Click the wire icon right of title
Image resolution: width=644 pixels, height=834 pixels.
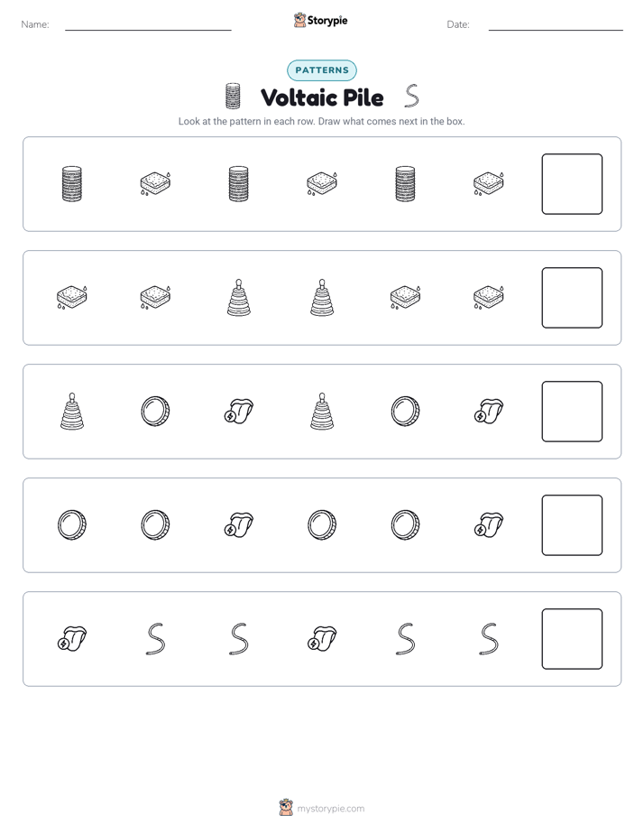tap(411, 97)
